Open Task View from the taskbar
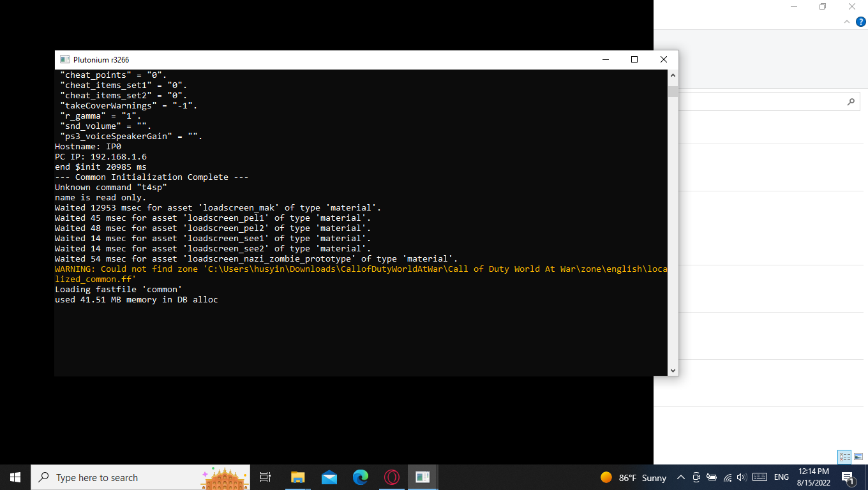This screenshot has height=490, width=868. 266,477
